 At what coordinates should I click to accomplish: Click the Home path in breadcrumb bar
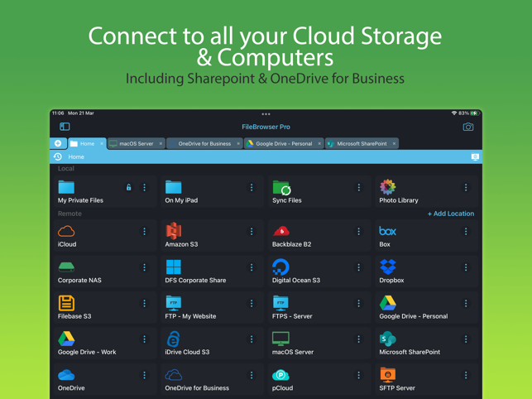76,157
